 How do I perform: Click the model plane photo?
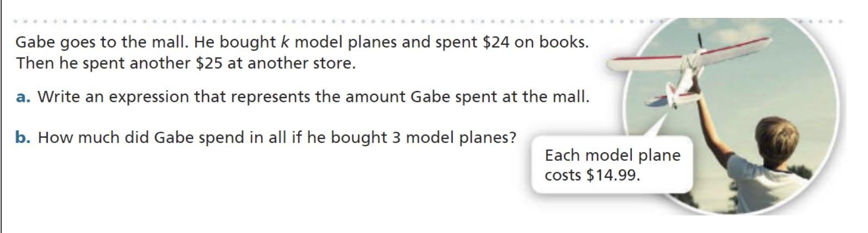[733, 115]
